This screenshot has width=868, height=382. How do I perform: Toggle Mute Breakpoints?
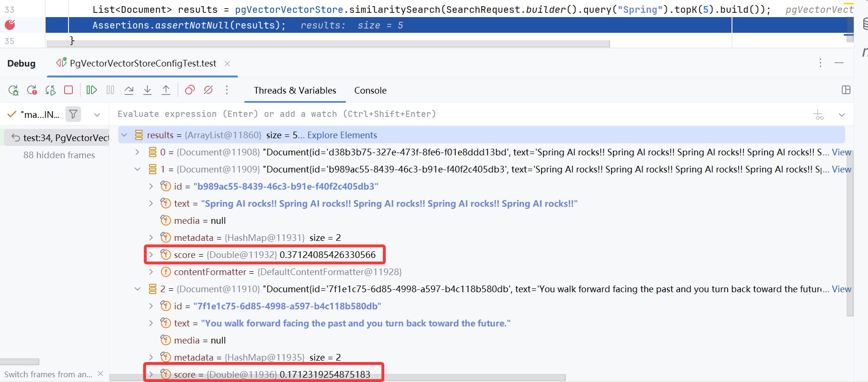pyautogui.click(x=208, y=90)
